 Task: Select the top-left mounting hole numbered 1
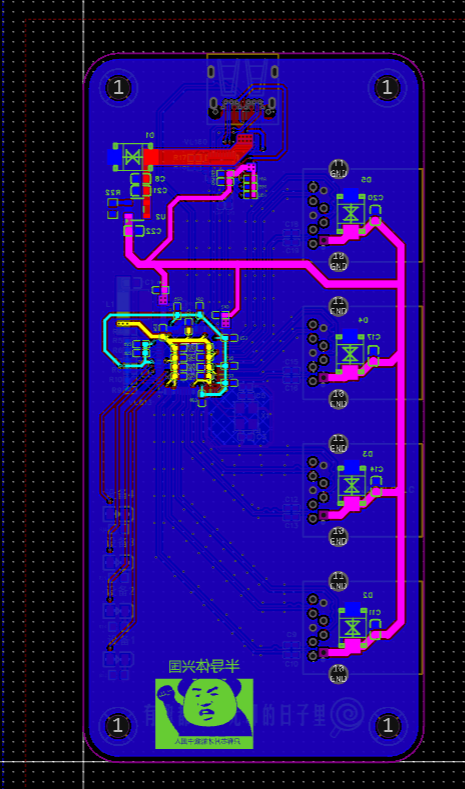pyautogui.click(x=118, y=88)
